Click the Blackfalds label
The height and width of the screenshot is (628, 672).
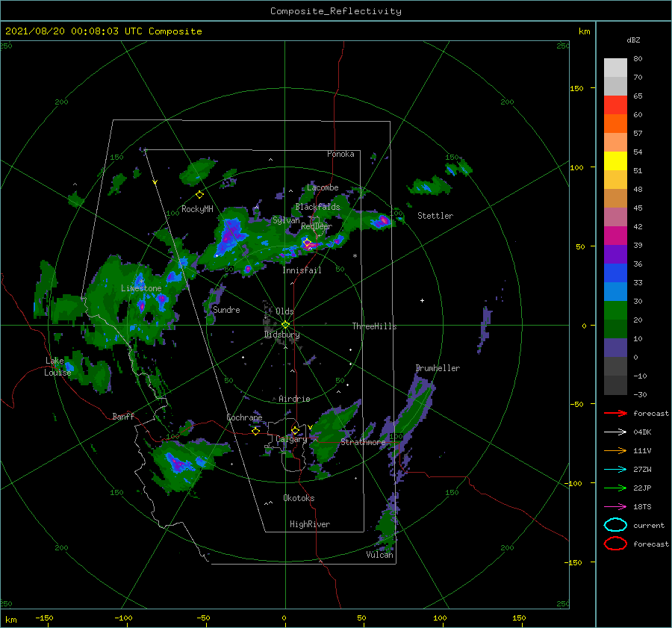317,207
